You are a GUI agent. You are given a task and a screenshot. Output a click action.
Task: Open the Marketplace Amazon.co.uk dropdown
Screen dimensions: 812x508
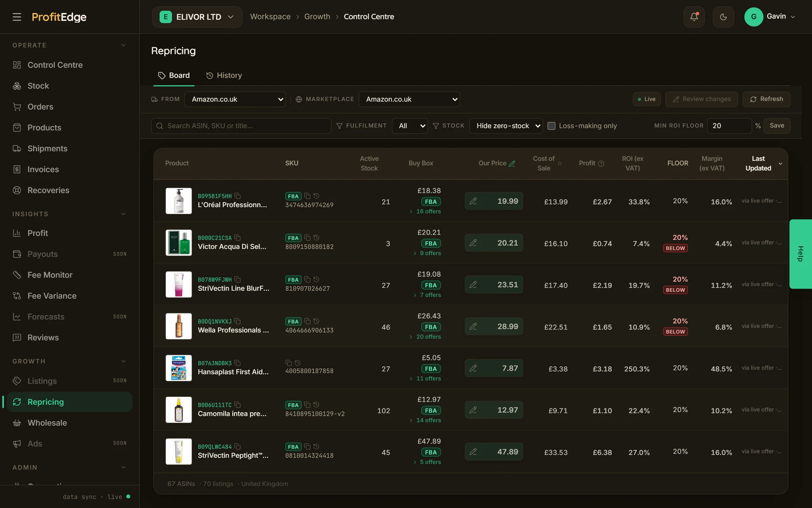pyautogui.click(x=409, y=99)
